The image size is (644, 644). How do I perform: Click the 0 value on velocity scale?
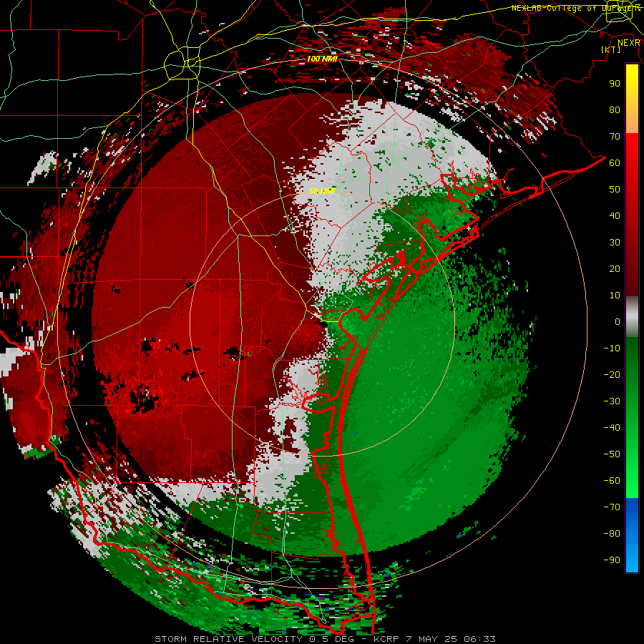618,321
